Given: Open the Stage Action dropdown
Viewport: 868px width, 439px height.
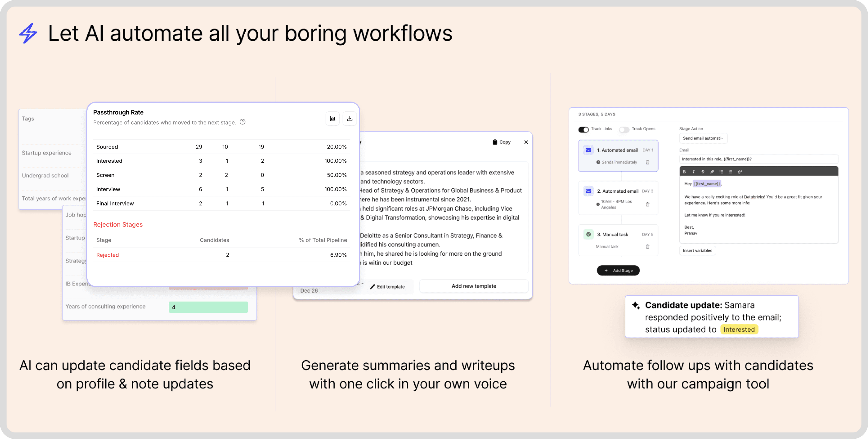Looking at the screenshot, I should (703, 138).
